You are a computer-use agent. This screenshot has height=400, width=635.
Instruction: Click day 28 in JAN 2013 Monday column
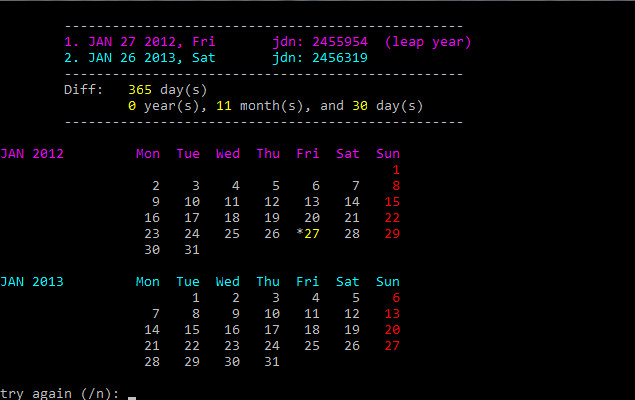pos(152,362)
